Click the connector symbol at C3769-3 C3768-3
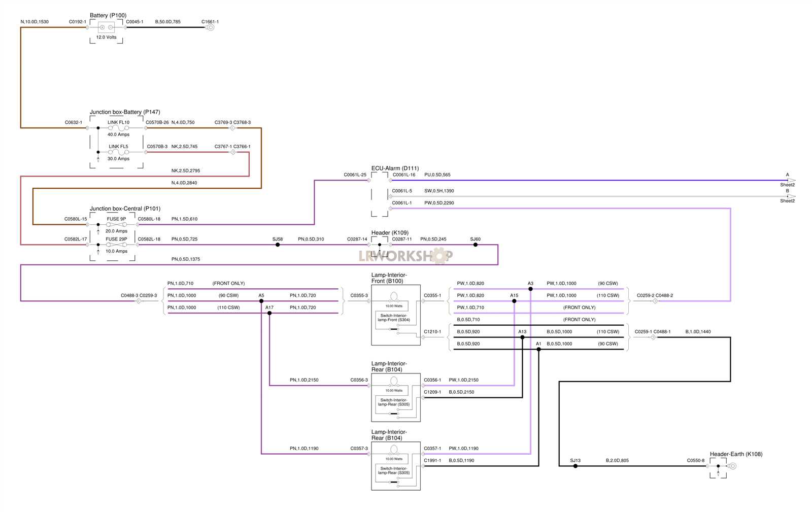 click(x=232, y=128)
